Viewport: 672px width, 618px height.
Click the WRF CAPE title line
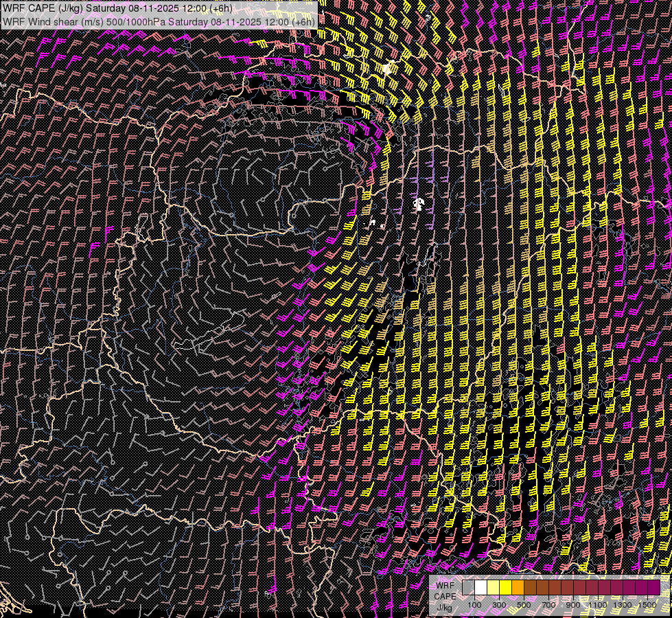117,8
